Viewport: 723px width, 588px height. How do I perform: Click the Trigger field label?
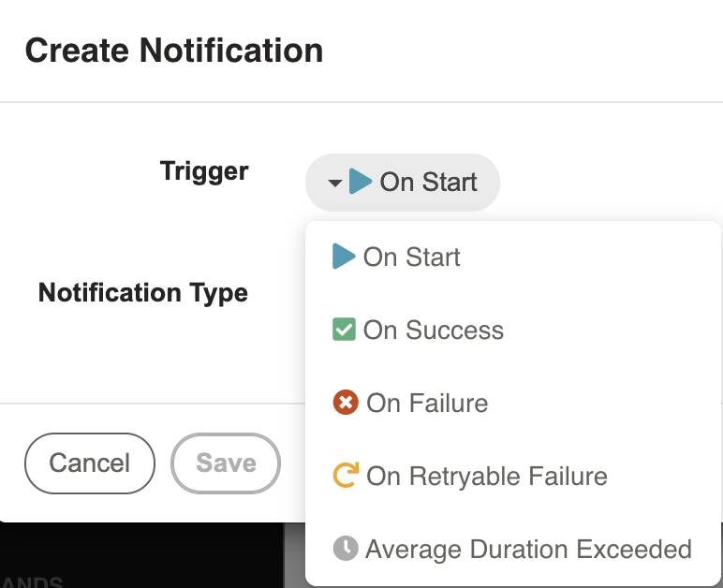[204, 171]
